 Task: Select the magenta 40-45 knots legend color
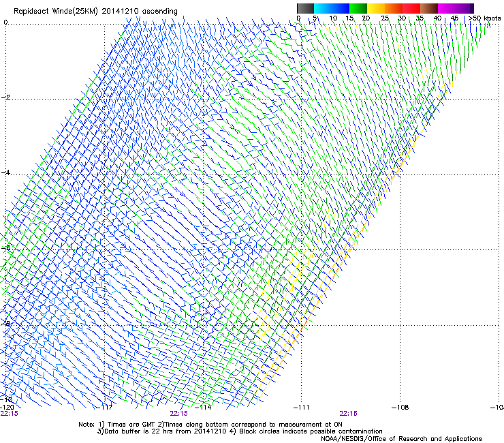[x=447, y=8]
